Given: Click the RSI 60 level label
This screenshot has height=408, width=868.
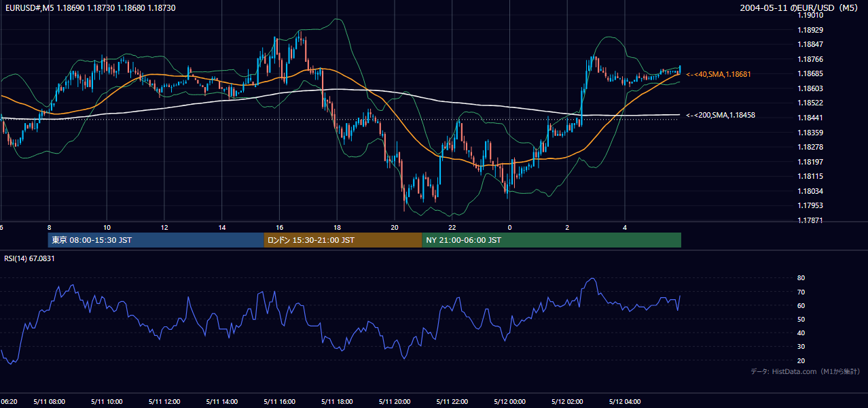Looking at the screenshot, I should tap(801, 305).
